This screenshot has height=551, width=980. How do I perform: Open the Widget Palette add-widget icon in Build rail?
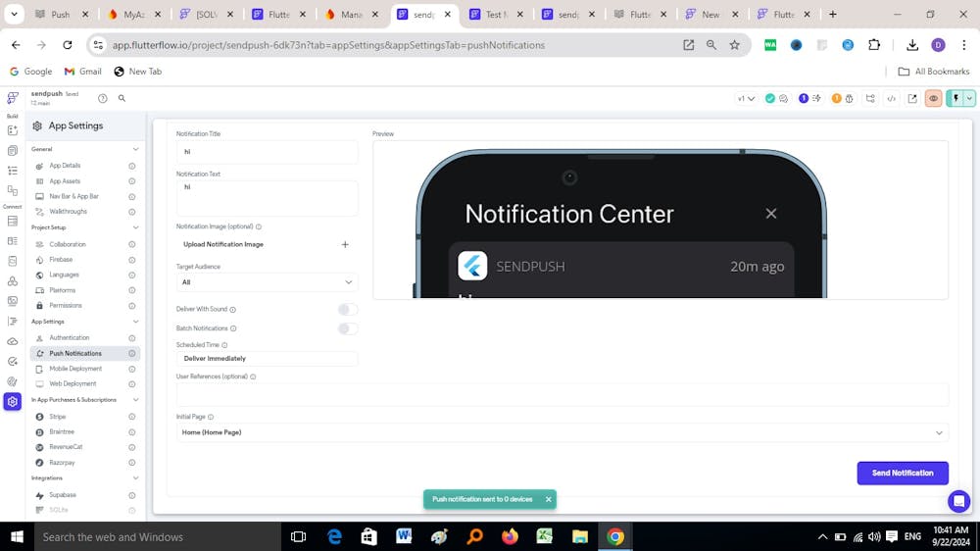13,130
